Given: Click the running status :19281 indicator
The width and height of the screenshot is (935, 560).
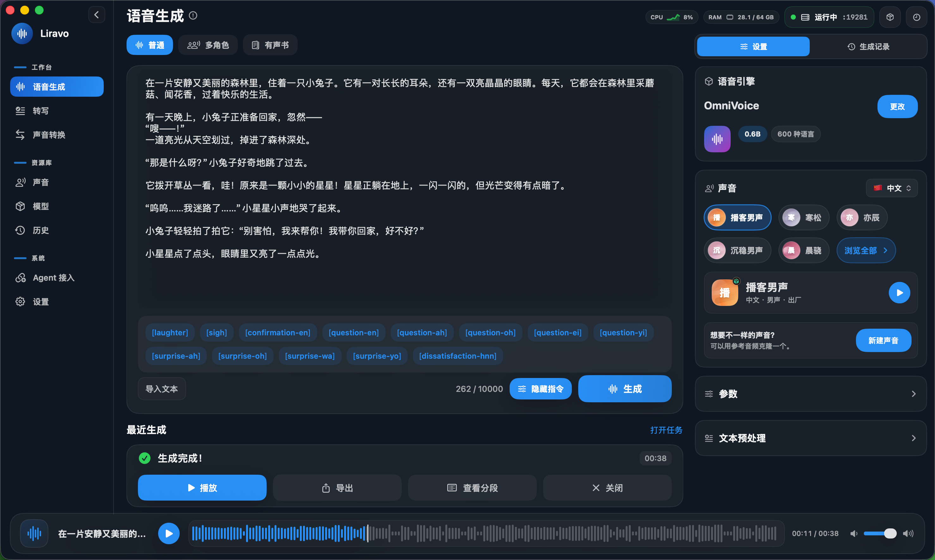Looking at the screenshot, I should 829,17.
